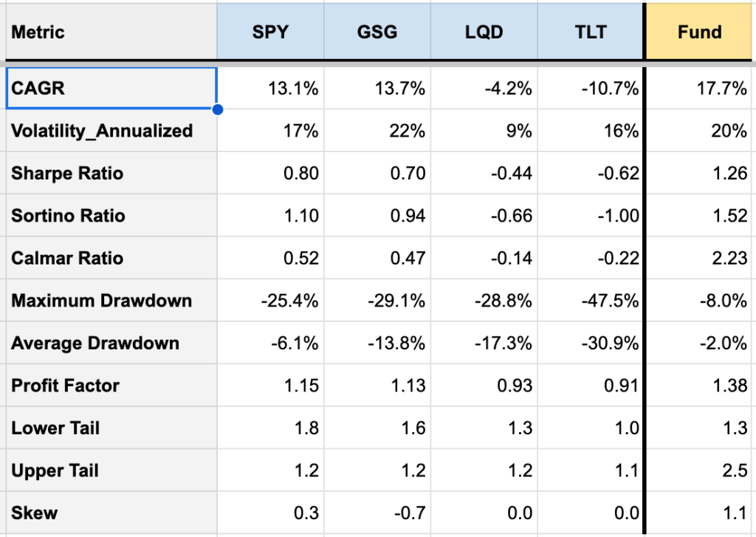
Task: Select the Sharpe Ratio label cell
Action: click(x=111, y=174)
